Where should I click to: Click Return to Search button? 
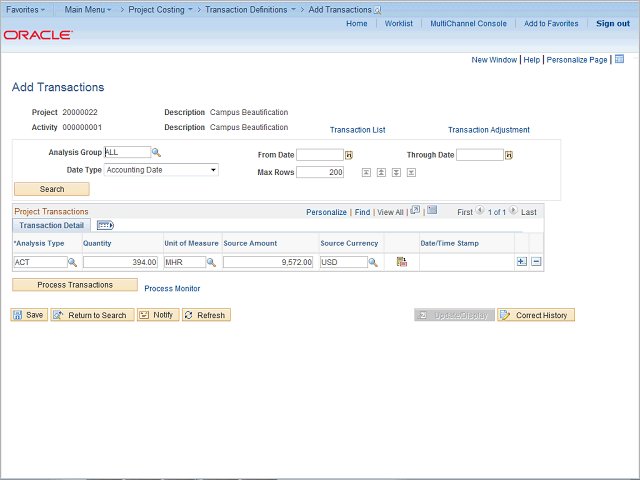click(x=92, y=315)
